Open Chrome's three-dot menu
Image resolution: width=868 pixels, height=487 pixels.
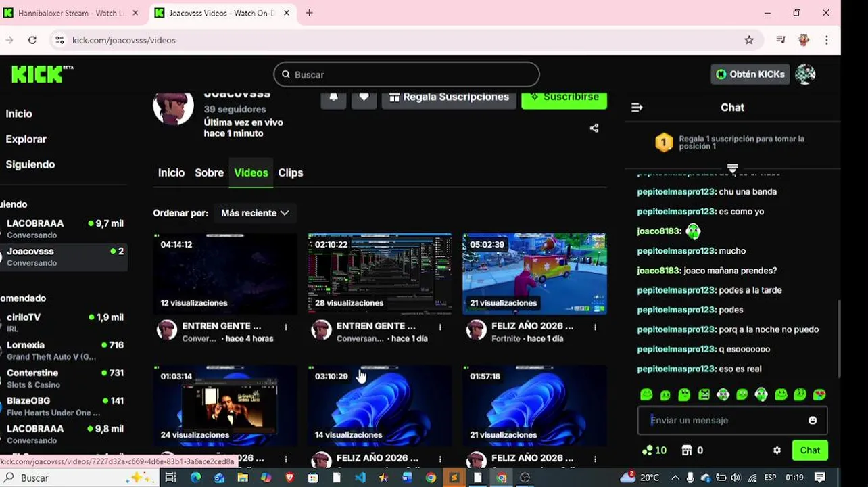827,40
